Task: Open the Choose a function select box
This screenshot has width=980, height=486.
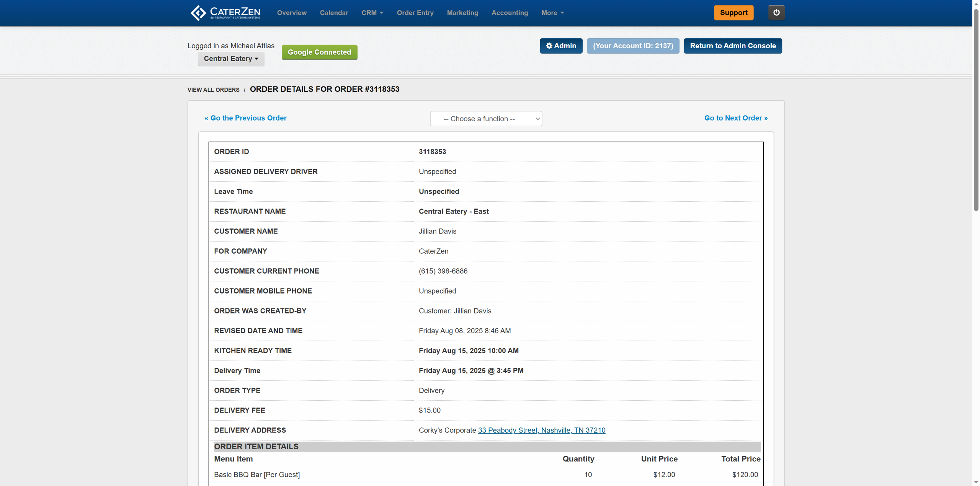Action: click(x=486, y=119)
